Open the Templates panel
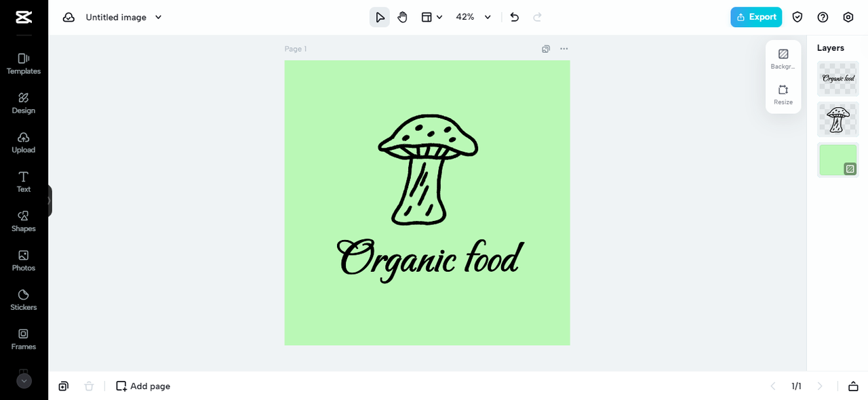 (x=24, y=64)
